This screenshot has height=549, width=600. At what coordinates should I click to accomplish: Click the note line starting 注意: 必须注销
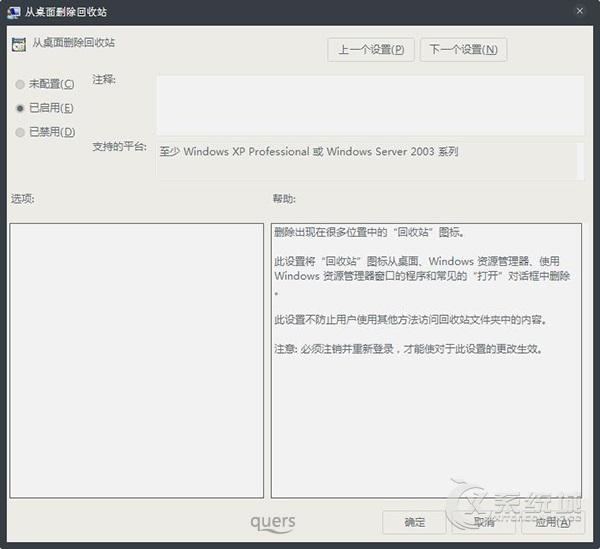[x=408, y=349]
